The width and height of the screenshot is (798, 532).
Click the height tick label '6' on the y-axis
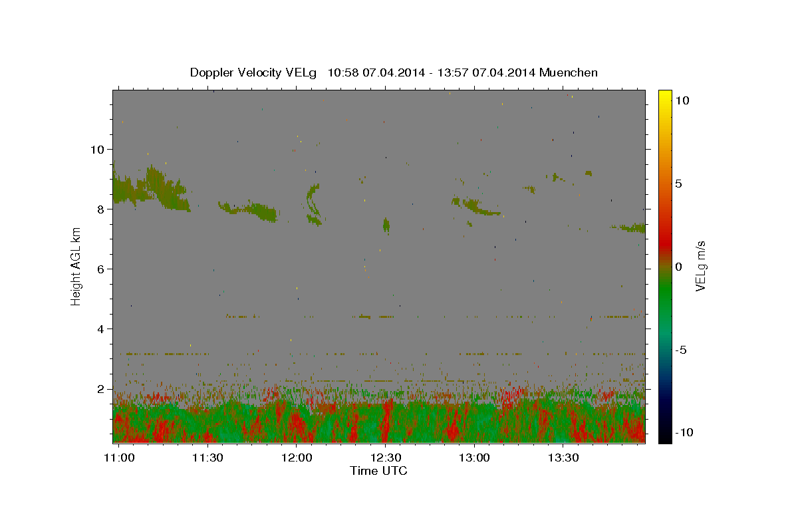click(x=100, y=269)
